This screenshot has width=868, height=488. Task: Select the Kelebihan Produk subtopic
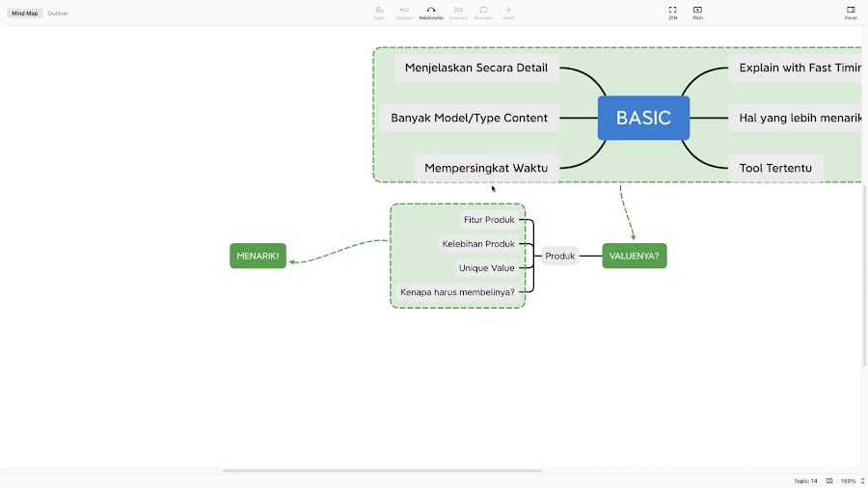coord(478,244)
